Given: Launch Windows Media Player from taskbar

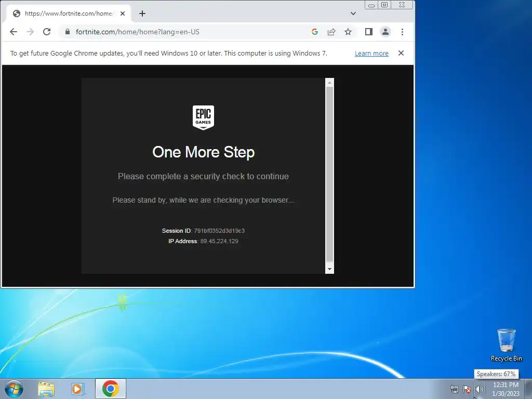Looking at the screenshot, I should click(x=78, y=389).
